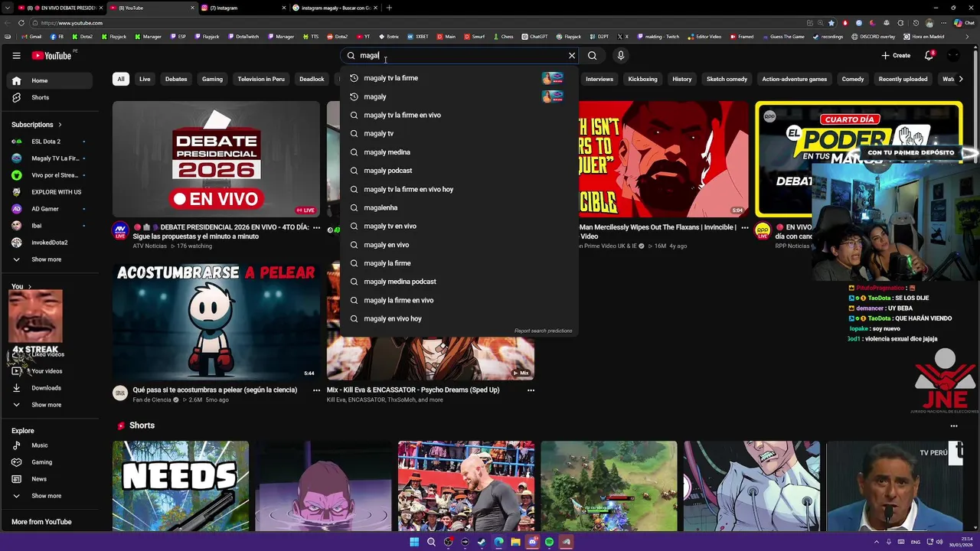Select the 'Television in Peru' filter chip
980x551 pixels.
click(x=261, y=79)
